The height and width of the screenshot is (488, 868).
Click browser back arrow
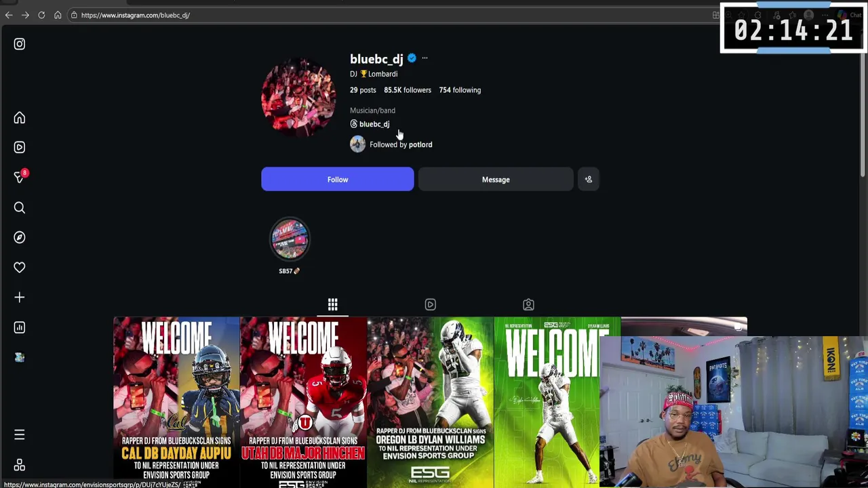click(9, 15)
